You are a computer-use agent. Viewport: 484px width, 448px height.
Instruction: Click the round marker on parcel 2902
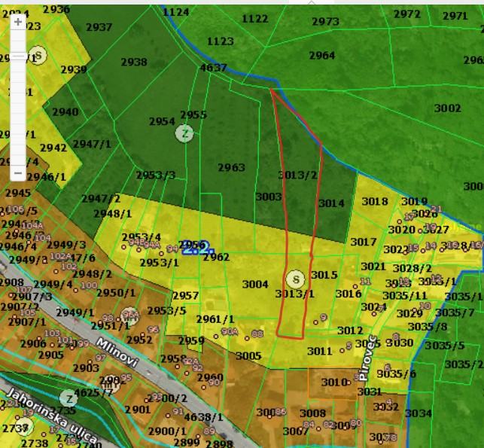pyautogui.click(x=111, y=385)
